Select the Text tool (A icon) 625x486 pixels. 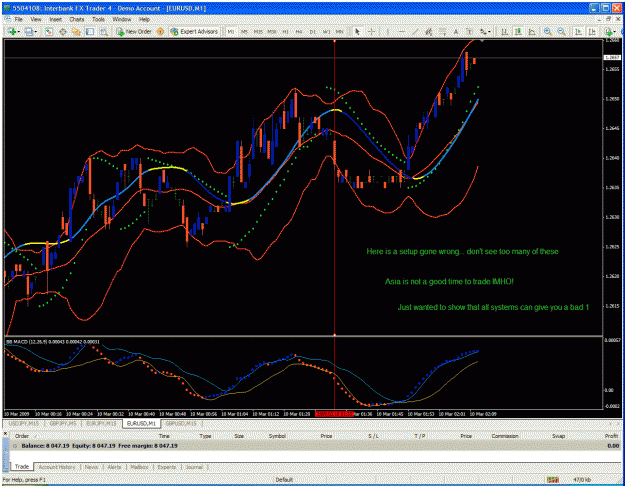(456, 31)
